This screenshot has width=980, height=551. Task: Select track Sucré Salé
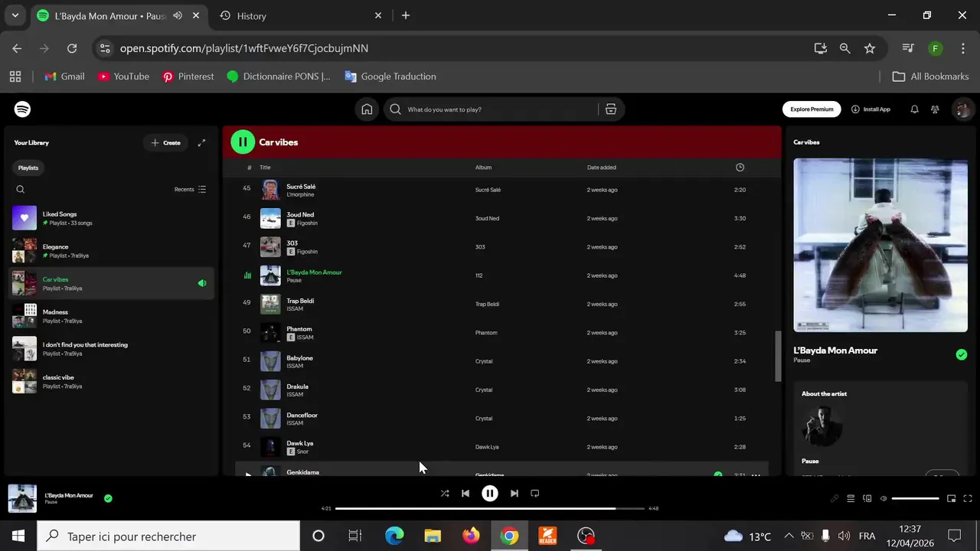[501, 190]
